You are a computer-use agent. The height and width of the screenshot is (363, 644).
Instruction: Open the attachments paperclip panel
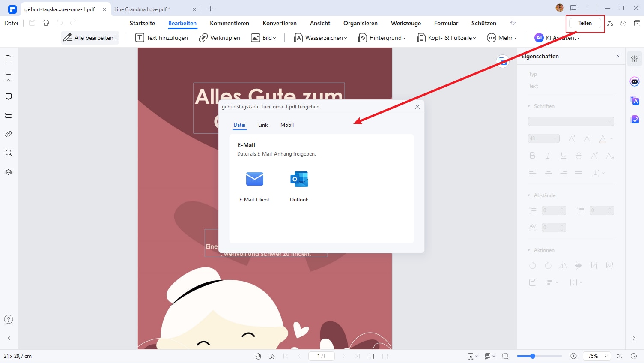pyautogui.click(x=9, y=134)
